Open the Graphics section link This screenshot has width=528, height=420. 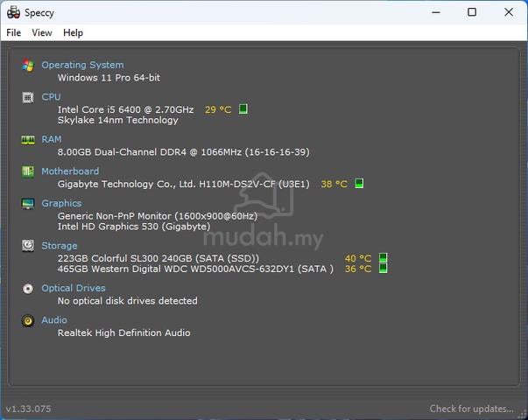point(61,203)
